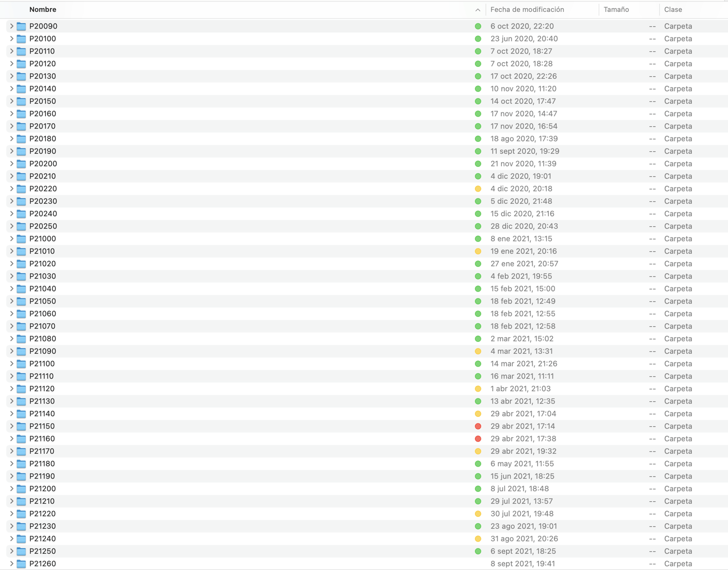Expand the P21040 folder disclosure arrow
Screen dimensions: 728x570
11,288
